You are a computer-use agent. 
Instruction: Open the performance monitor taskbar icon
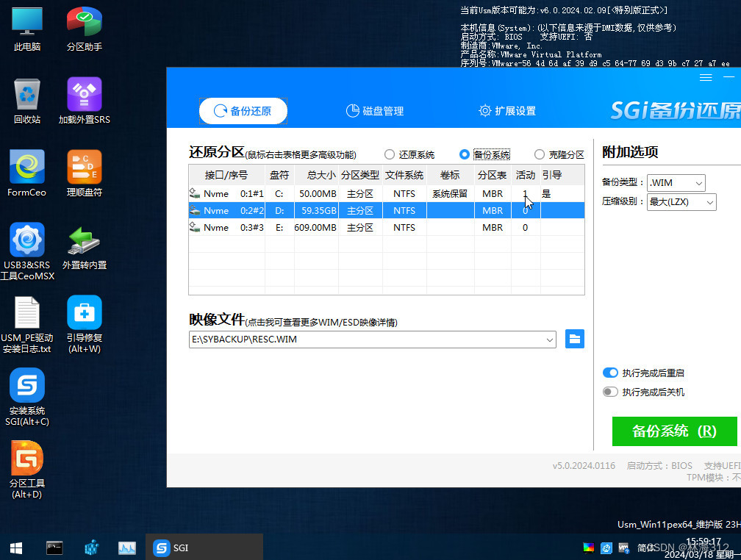(x=127, y=548)
